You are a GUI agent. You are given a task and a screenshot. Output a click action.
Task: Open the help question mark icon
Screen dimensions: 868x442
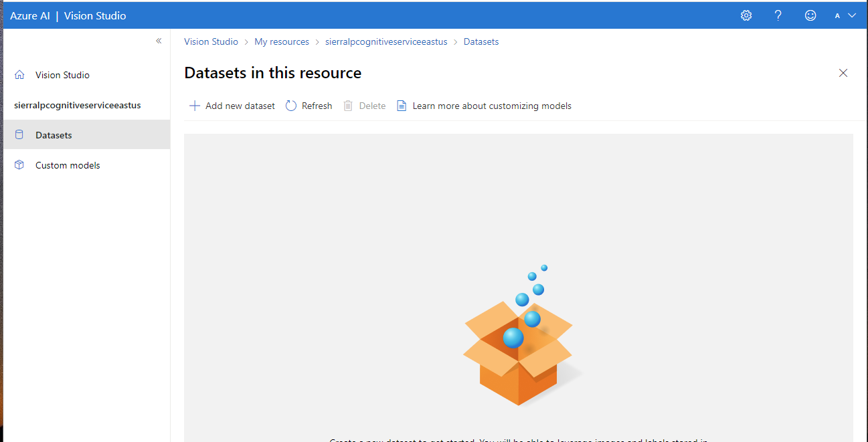click(778, 15)
